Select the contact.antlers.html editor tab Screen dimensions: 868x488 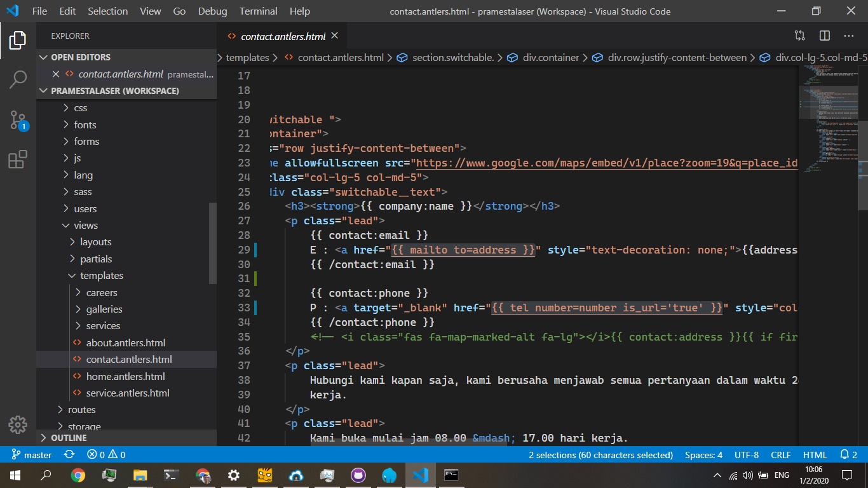[282, 36]
